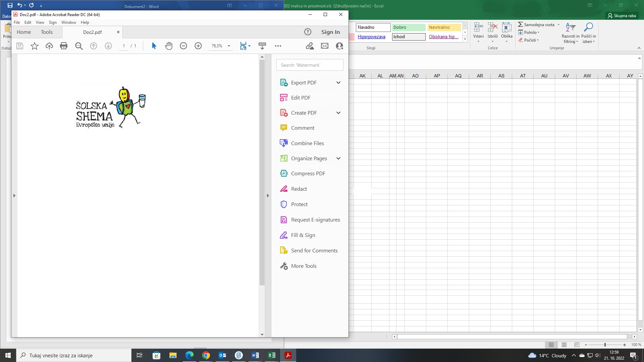Screen dimensions: 644x362
Task: Click the Save file icon in Acrobat toolbar
Action: pos(20,46)
